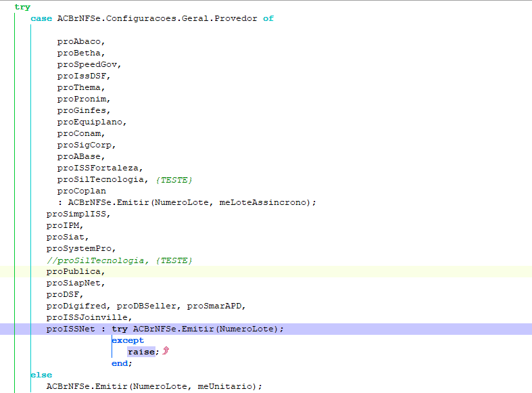The image size is (532, 393).
Task: Select the proBetha line
Action: pyautogui.click(x=81, y=53)
